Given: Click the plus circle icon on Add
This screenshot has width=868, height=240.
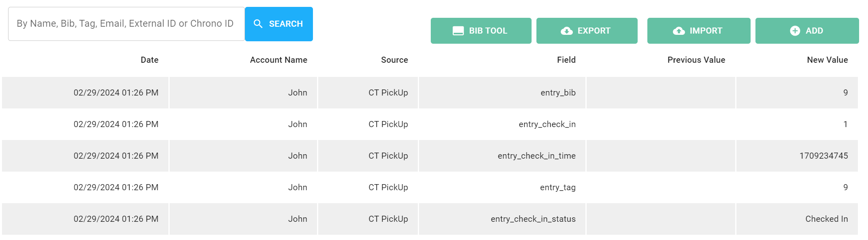Looking at the screenshot, I should tap(795, 31).
